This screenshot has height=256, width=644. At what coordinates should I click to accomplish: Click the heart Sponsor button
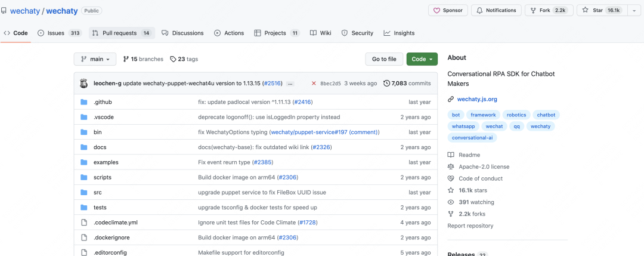tap(447, 10)
